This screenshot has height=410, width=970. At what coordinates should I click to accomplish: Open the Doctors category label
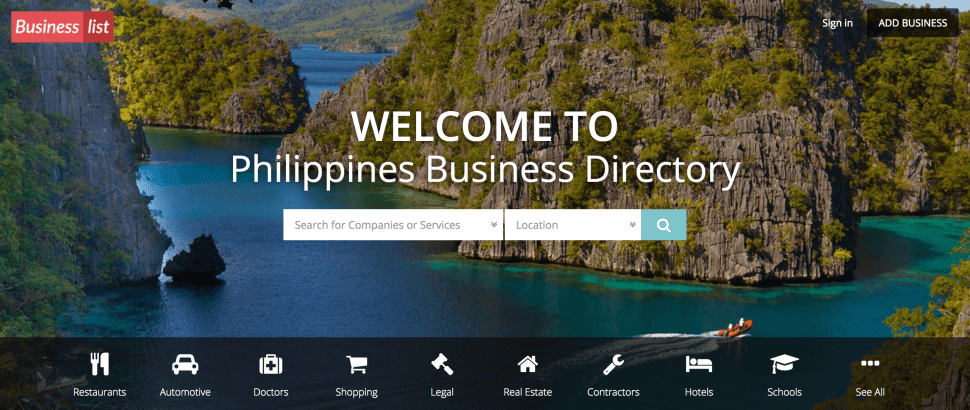tap(270, 392)
